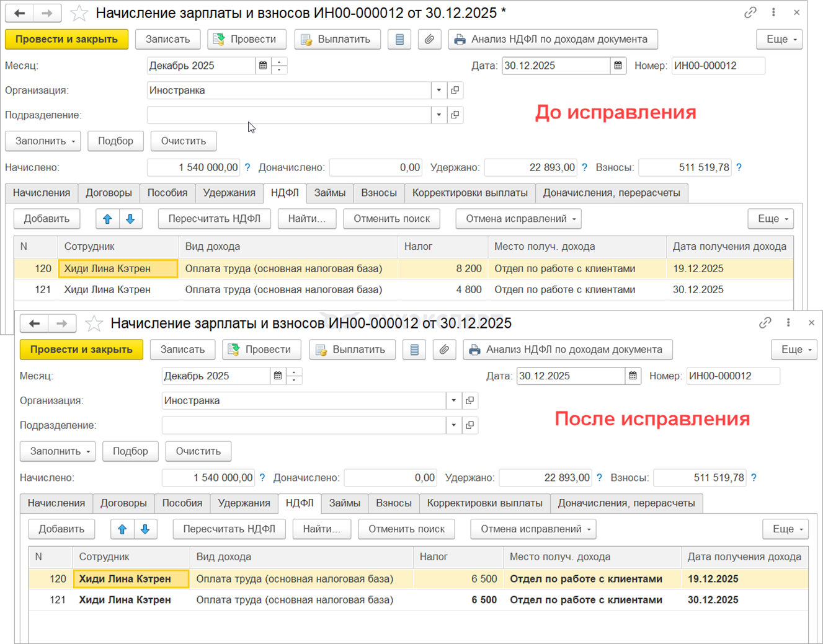Screen dimensions: 823x644
Task: Move the row down with the blue arrow in "До исправления"
Action: click(x=130, y=219)
